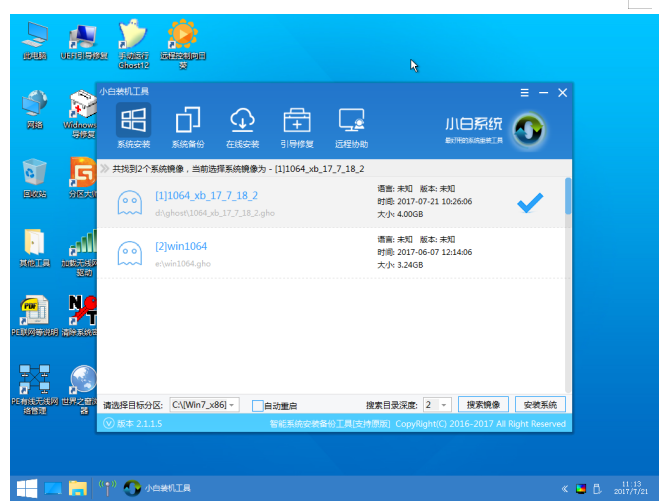The width and height of the screenshot is (662, 503).
Task: Click the wireless antenna taskbar icon
Action: 107,488
